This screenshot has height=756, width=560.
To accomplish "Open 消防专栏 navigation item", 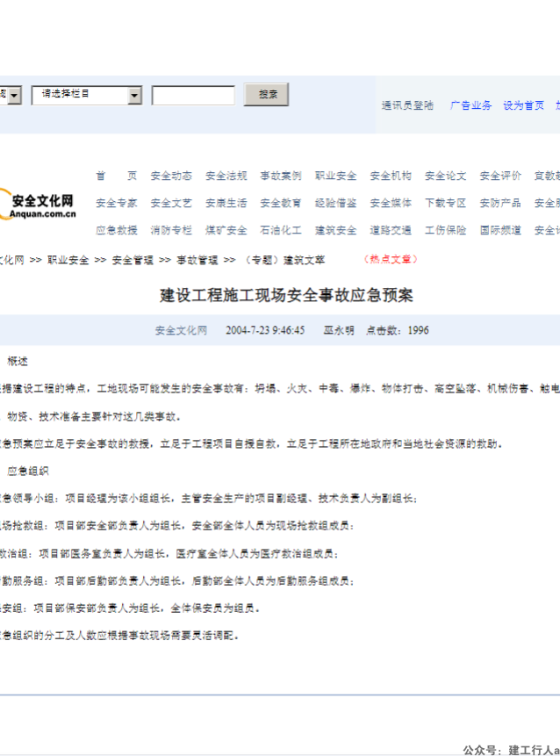I will tap(171, 230).
